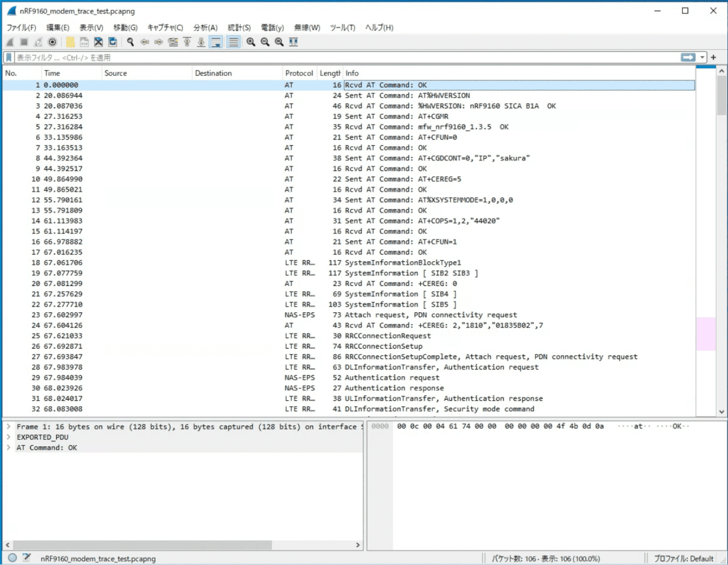Toggle packet list colorization
The width and height of the screenshot is (728, 565).
pos(233,42)
